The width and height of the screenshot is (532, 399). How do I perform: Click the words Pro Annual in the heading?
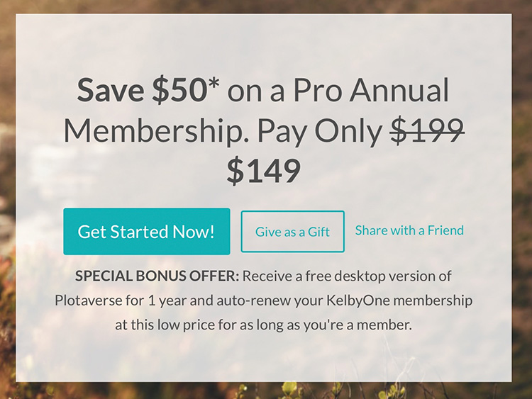[x=371, y=91]
